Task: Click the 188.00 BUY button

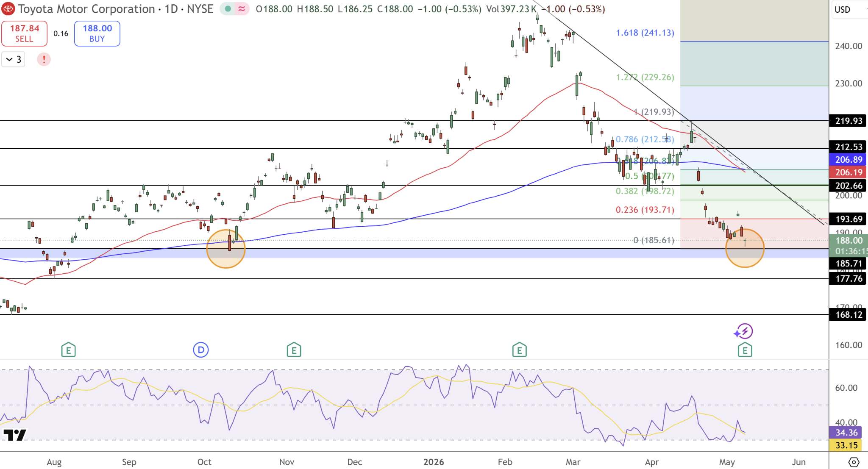Action: pos(97,33)
